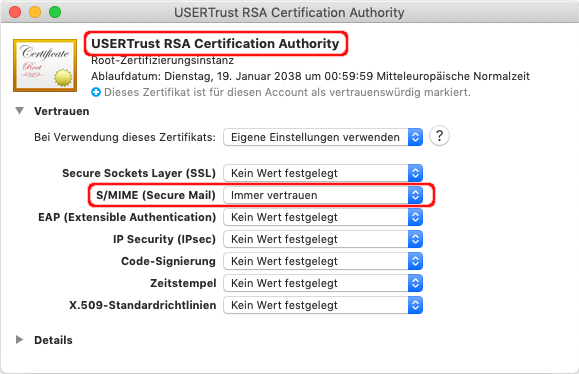The image size is (579, 374).
Task: Open the Secure Sockets Layer (SSL) dropdown
Action: [323, 173]
